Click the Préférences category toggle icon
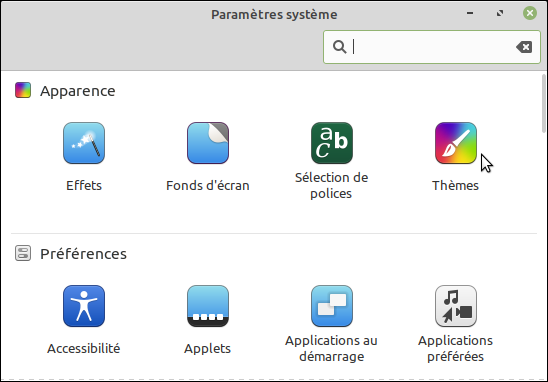Image resolution: width=548 pixels, height=382 pixels. pyautogui.click(x=23, y=253)
